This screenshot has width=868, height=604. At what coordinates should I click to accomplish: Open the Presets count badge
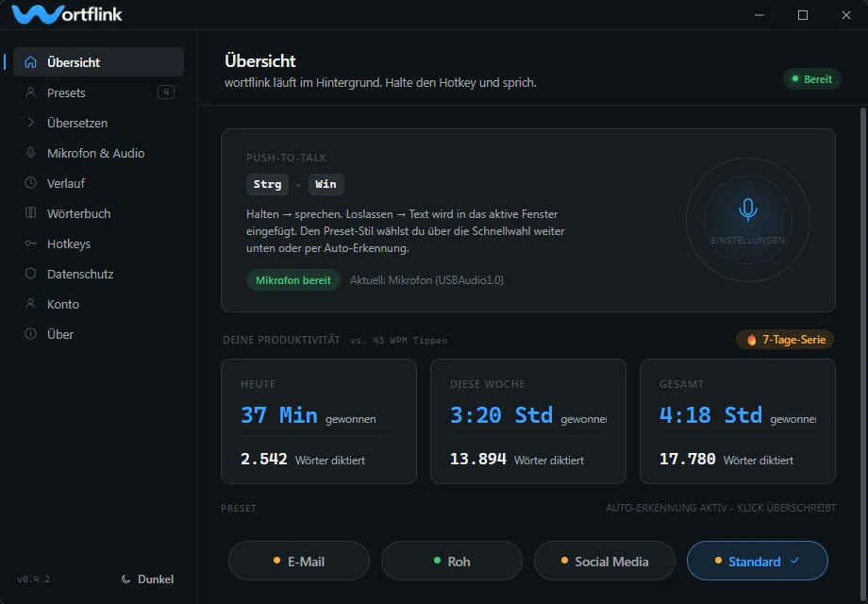coord(166,92)
